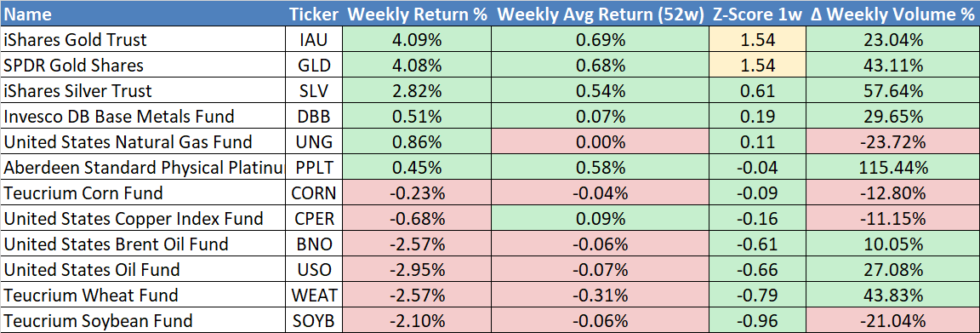Image resolution: width=980 pixels, height=333 pixels.
Task: Select the Z-Score 1w column header
Action: [757, 14]
